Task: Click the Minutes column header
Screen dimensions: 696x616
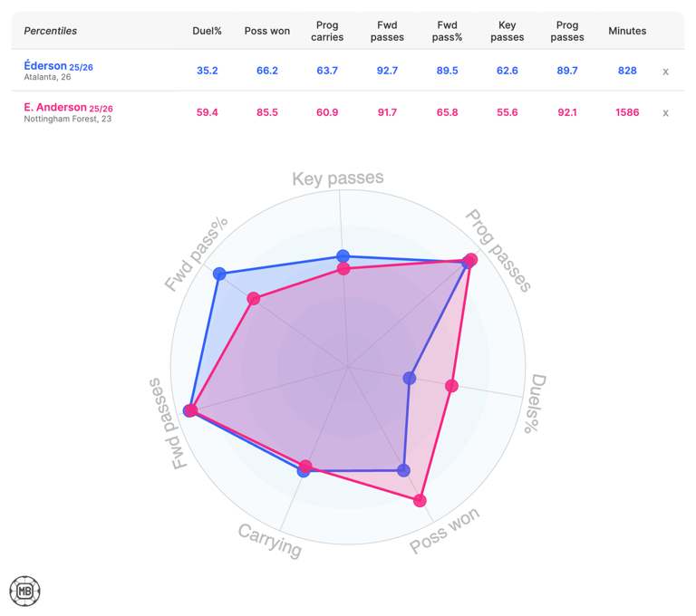Action: [627, 31]
